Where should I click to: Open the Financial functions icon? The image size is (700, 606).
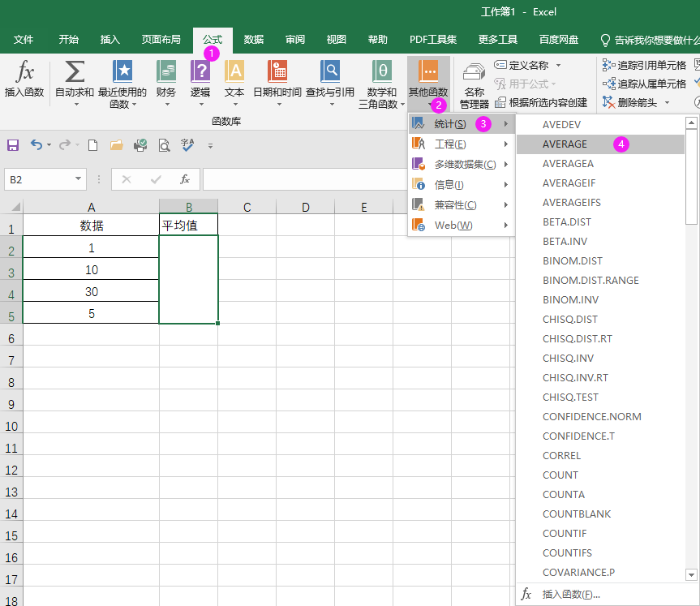click(x=166, y=71)
